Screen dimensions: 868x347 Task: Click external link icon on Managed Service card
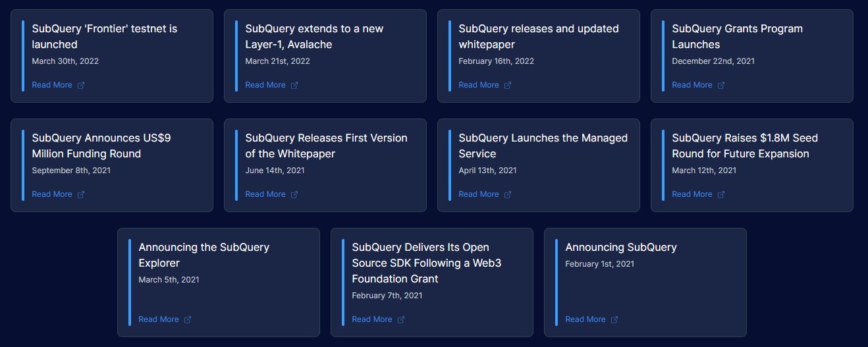point(508,194)
